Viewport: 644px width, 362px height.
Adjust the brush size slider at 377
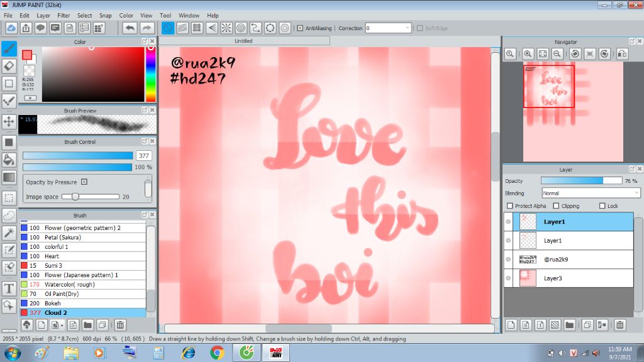click(x=78, y=156)
